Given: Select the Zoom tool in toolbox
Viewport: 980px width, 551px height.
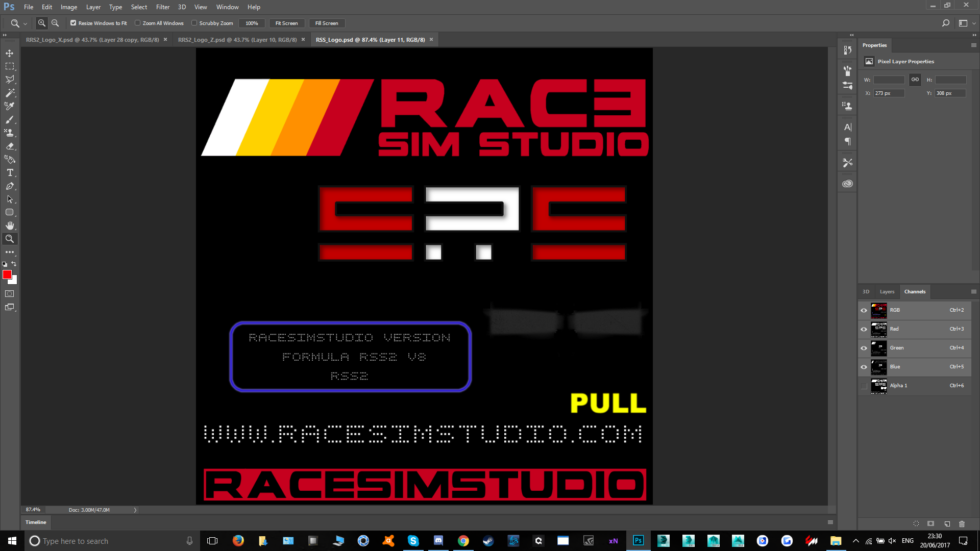Looking at the screenshot, I should pyautogui.click(x=10, y=239).
